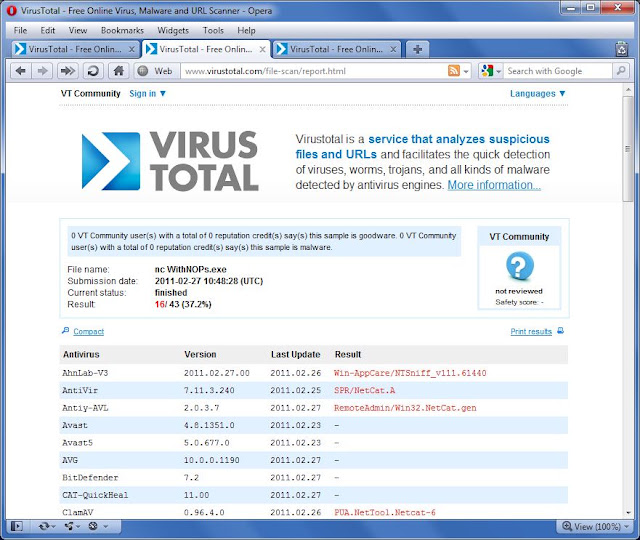Click the Opera logo in title bar

coord(11,11)
